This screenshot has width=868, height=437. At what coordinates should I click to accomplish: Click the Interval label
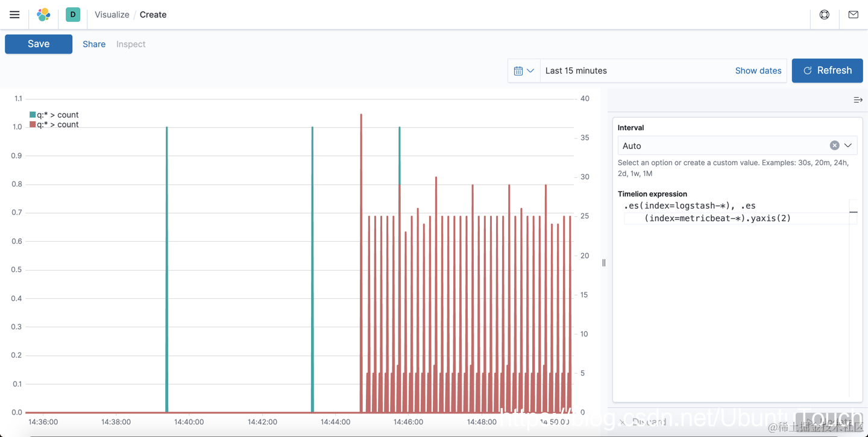coord(631,127)
